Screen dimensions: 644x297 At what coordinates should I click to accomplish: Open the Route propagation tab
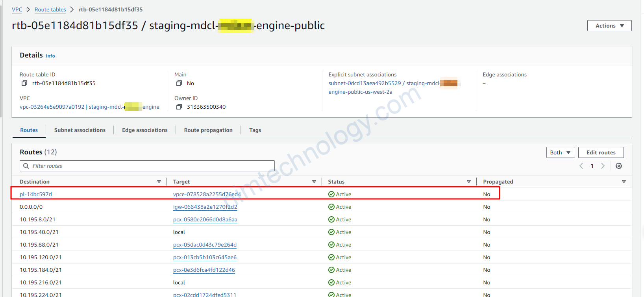[208, 130]
